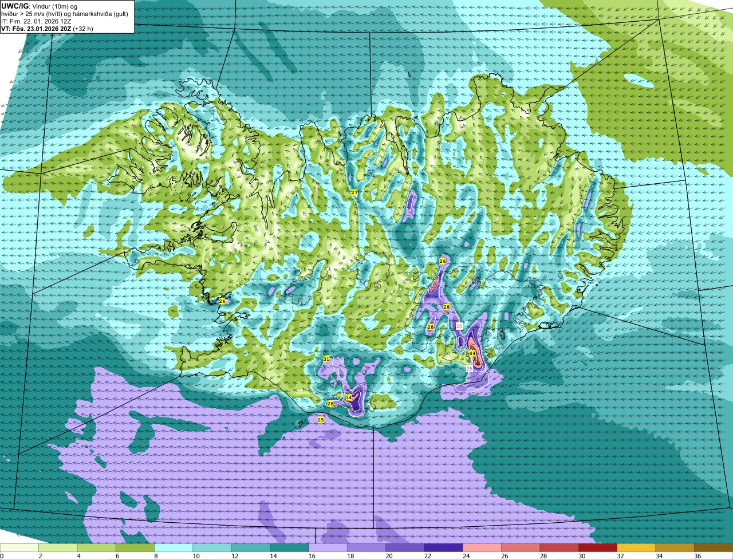Pick the 22–24 m/s dark indigo legend swatch

point(444,548)
